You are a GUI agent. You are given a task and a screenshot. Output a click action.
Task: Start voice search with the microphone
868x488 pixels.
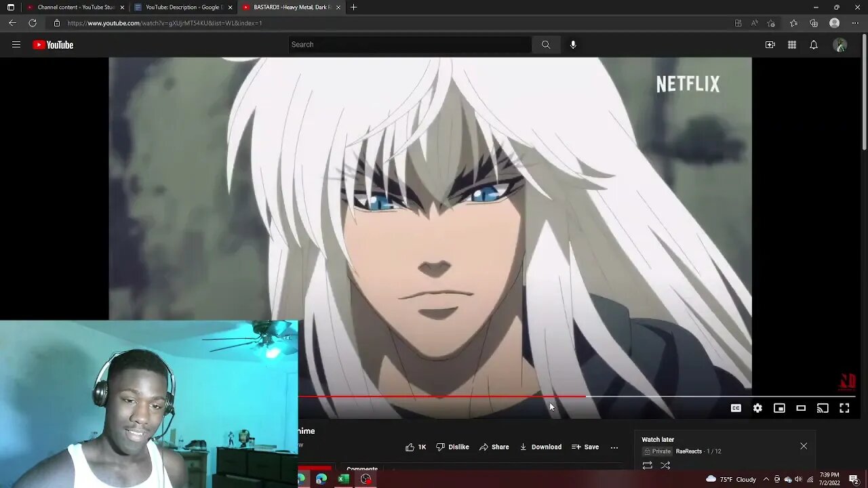573,45
